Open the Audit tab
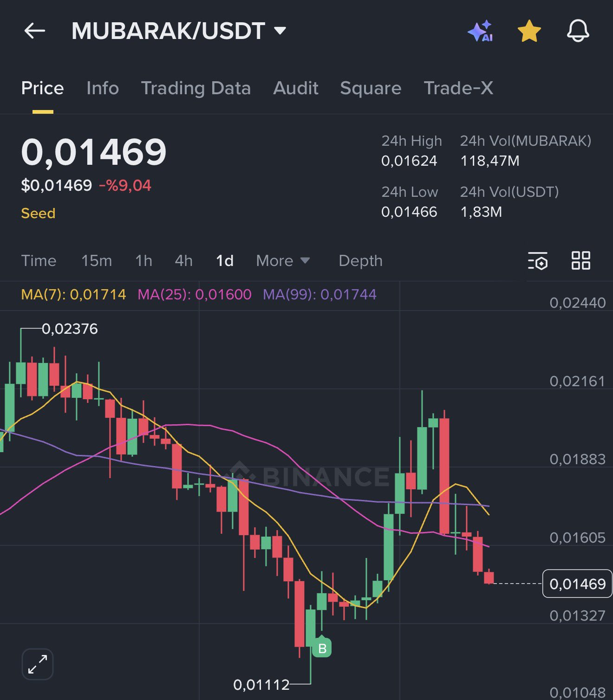 point(296,88)
